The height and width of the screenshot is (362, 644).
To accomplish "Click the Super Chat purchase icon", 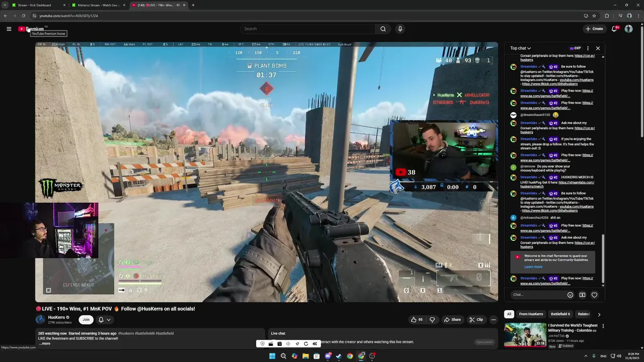I will point(582,295).
